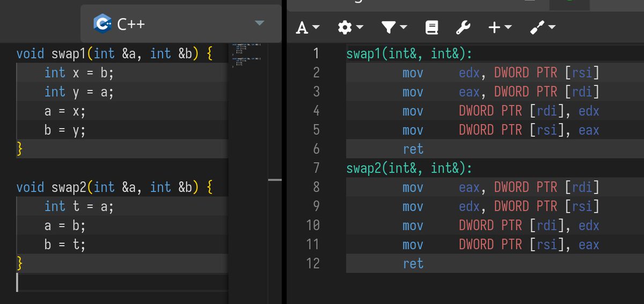The width and height of the screenshot is (644, 304).
Task: Open the add tool brush menu
Action: click(542, 27)
